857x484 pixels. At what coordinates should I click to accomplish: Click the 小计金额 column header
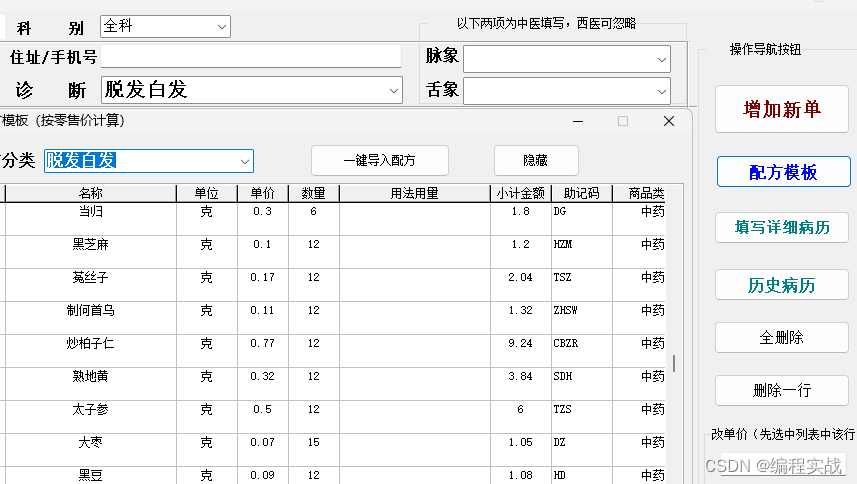[x=520, y=193]
